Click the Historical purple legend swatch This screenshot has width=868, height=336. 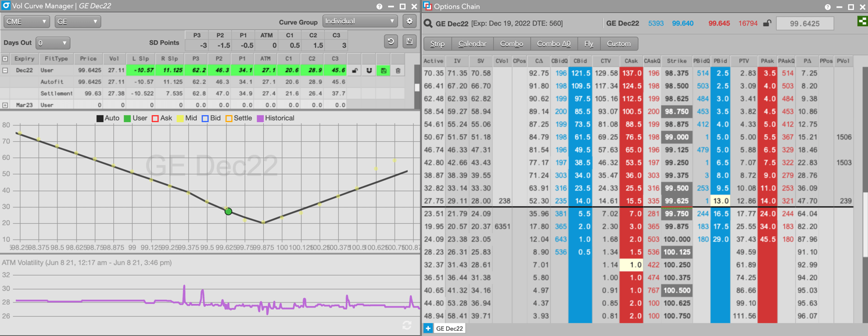point(260,118)
